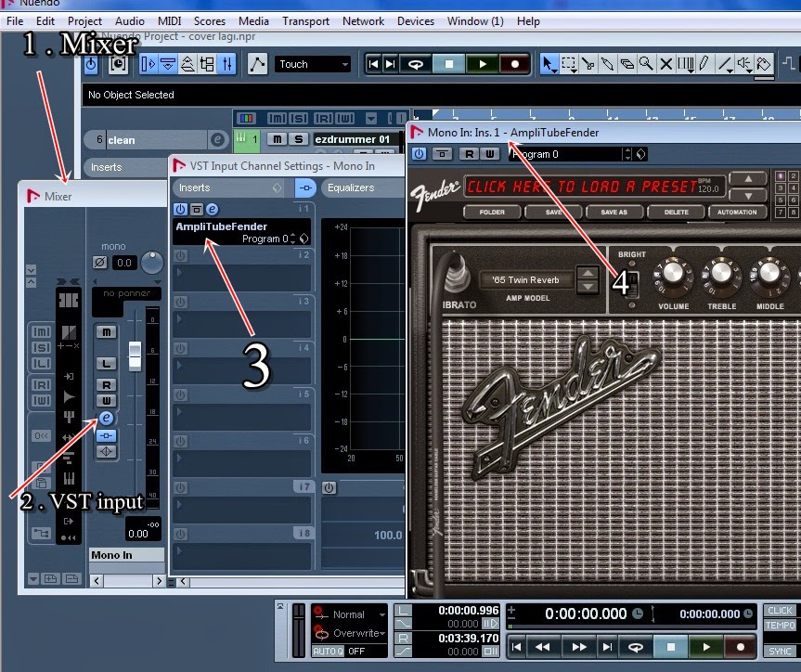This screenshot has height=672, width=801.
Task: Select the Range Selection tool
Action: click(568, 64)
